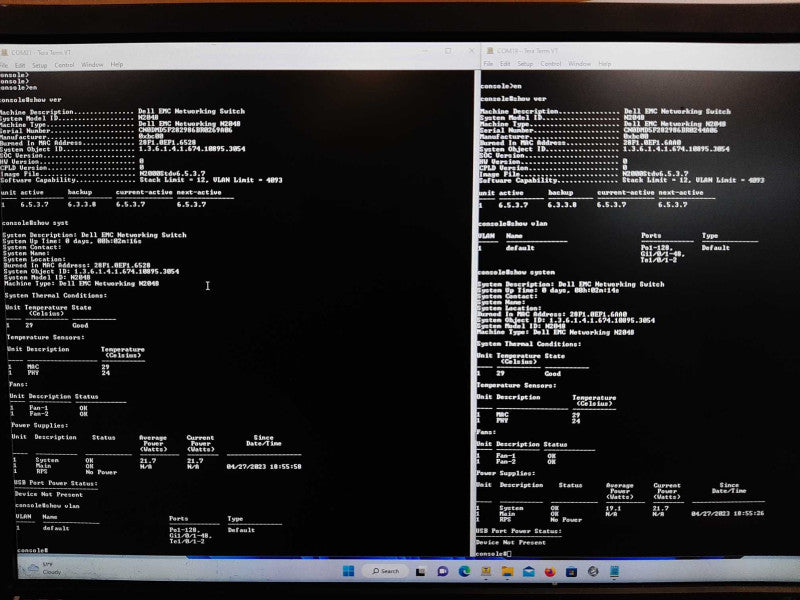Click 'console#show vlan' line in left terminal

coord(47,506)
